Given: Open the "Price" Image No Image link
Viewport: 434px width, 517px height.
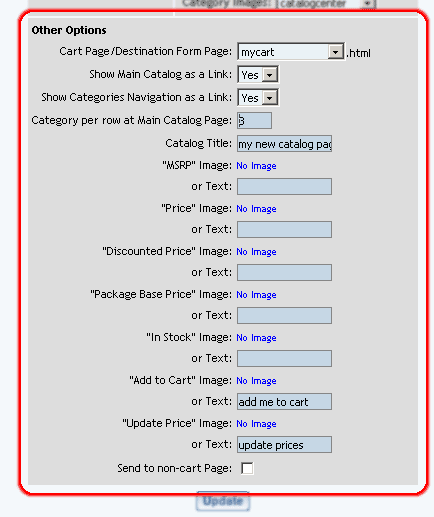Looking at the screenshot, I should 256,209.
